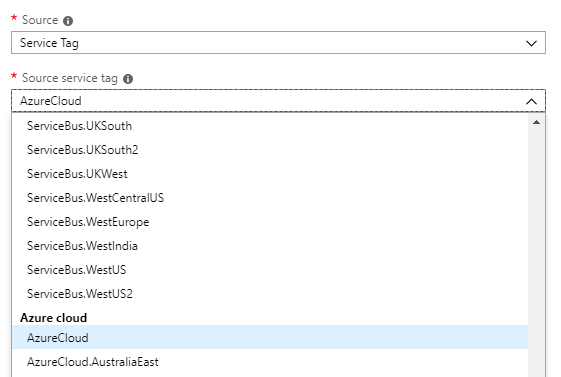Click the Source service tag info icon
The height and width of the screenshot is (377, 561).
[128, 79]
